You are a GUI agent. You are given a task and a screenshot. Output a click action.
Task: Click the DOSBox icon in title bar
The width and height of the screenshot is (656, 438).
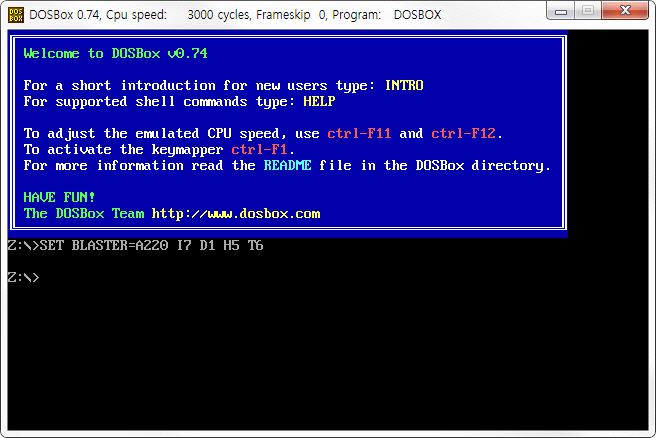16,15
